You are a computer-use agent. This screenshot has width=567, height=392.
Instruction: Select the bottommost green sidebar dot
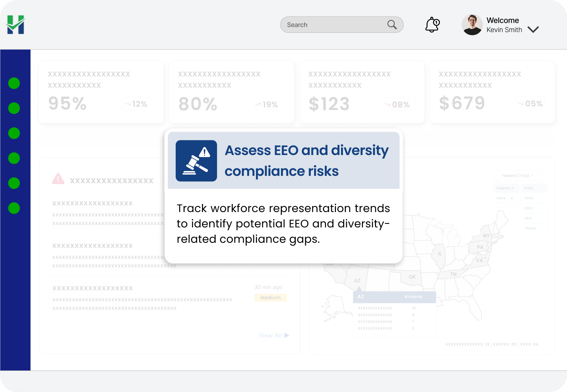point(14,208)
